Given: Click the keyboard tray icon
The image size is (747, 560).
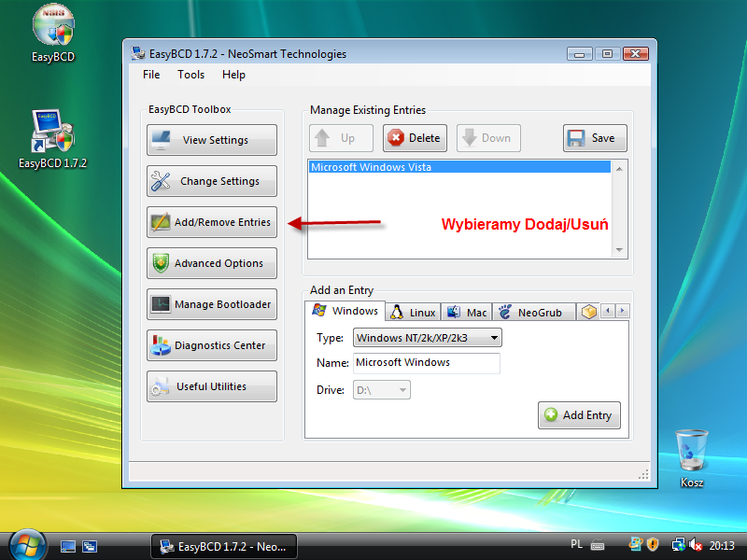Looking at the screenshot, I should 598,545.
